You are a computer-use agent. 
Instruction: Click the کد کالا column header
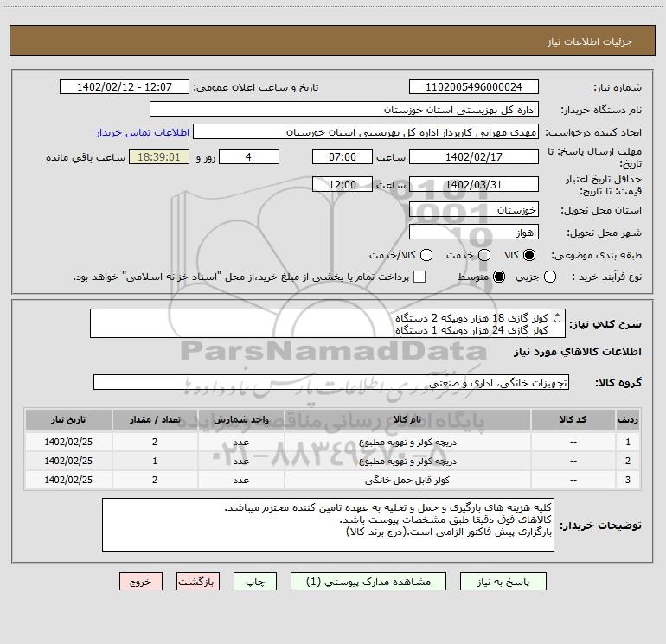click(573, 420)
